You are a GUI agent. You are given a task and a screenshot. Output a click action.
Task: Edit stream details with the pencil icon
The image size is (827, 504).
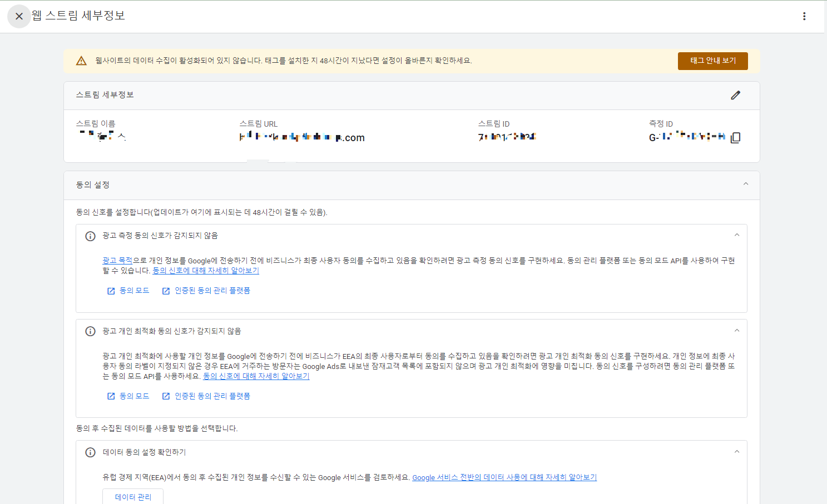735,95
